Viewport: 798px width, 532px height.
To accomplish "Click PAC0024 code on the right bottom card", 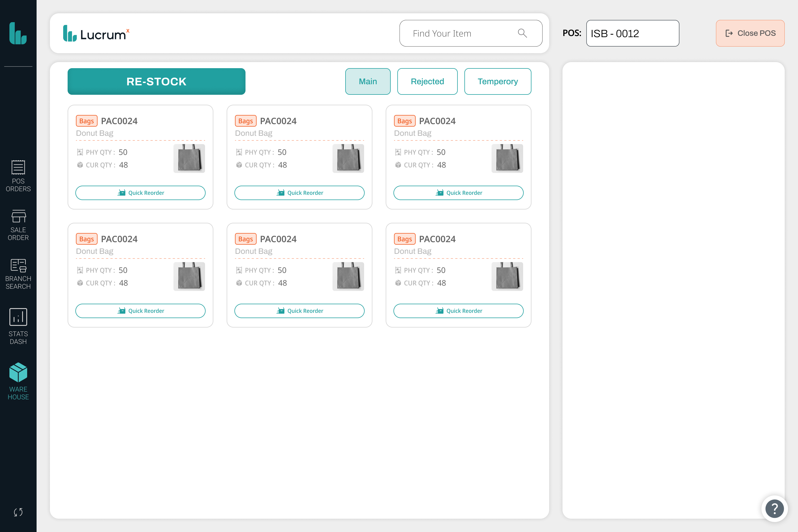I will point(437,239).
